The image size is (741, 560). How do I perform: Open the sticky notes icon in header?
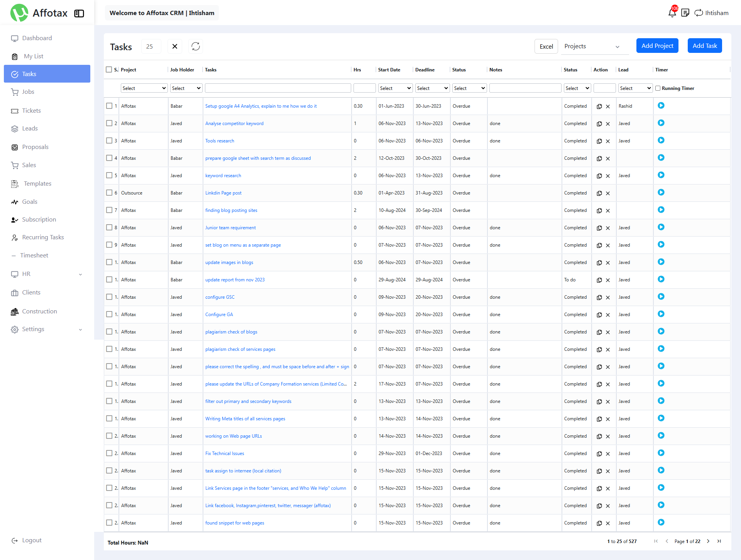[685, 13]
